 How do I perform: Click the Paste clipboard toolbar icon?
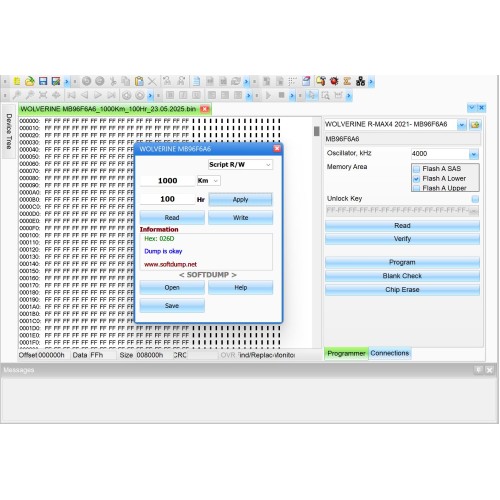click(x=139, y=81)
